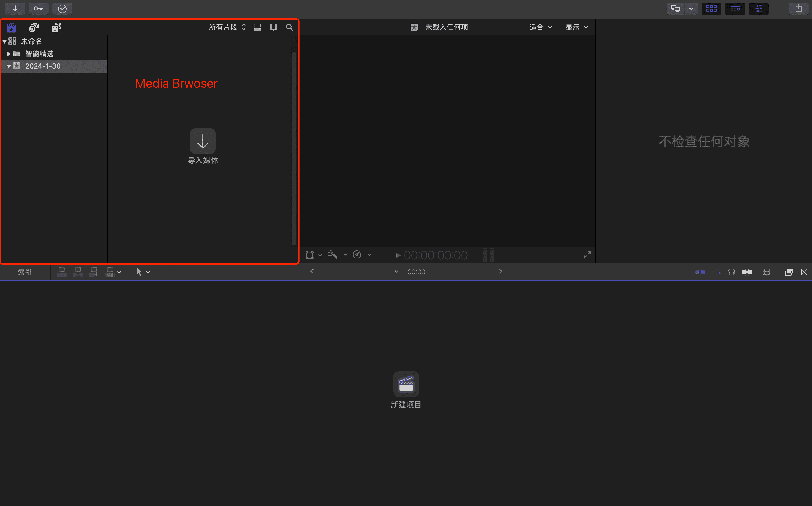Show the transitions browser
The image size is (812, 506).
(x=804, y=272)
